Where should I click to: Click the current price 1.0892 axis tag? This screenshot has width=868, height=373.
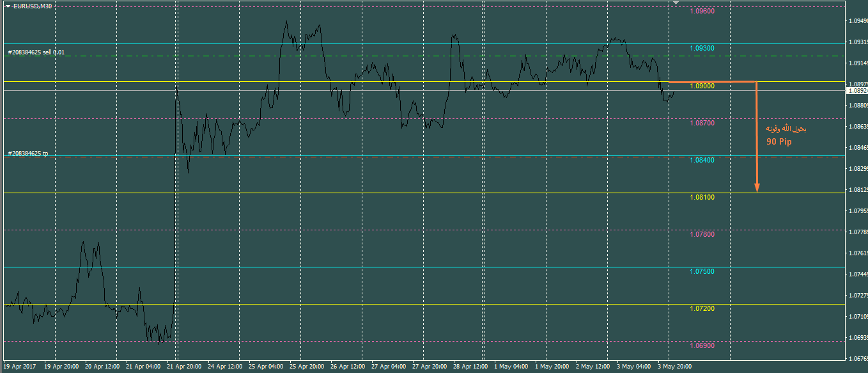(x=856, y=91)
